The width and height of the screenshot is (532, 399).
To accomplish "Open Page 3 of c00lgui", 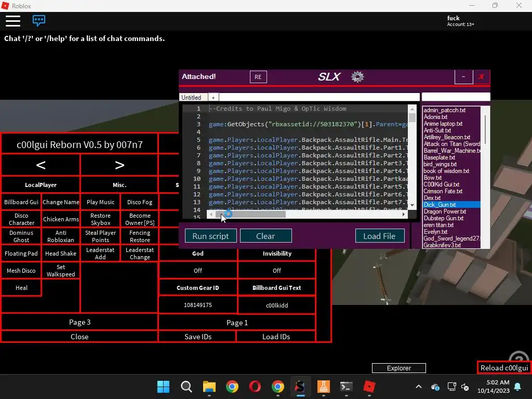I will 79,322.
